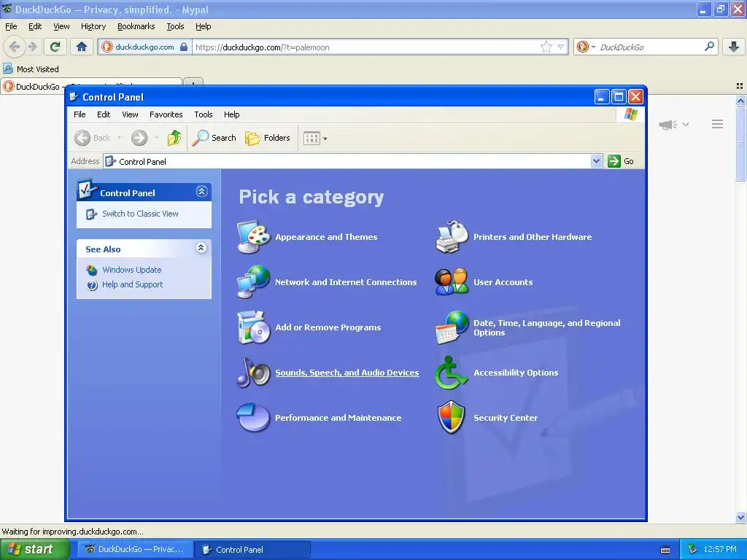Click the padlock site identity icon
747x560 pixels.
tap(183, 47)
